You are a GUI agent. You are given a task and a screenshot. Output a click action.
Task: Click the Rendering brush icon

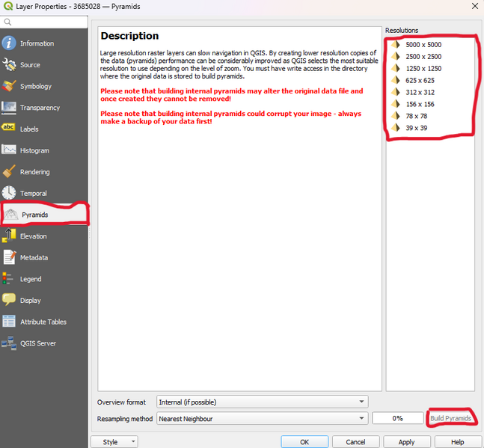[9, 171]
